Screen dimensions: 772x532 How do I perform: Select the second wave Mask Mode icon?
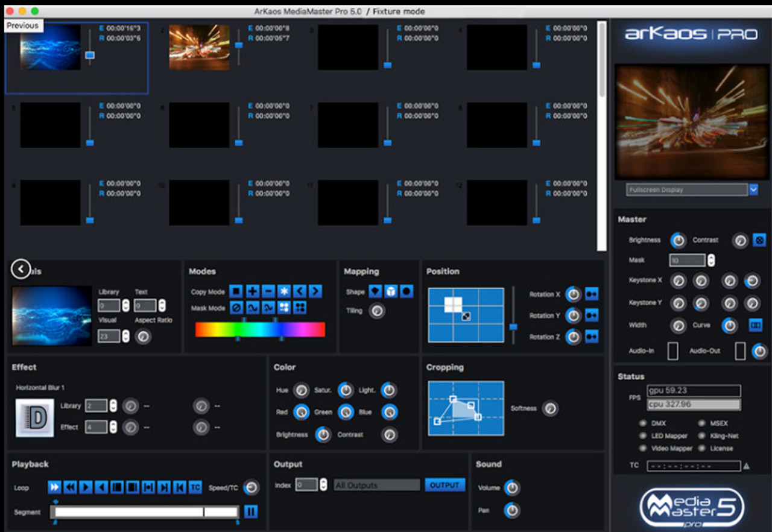click(268, 308)
